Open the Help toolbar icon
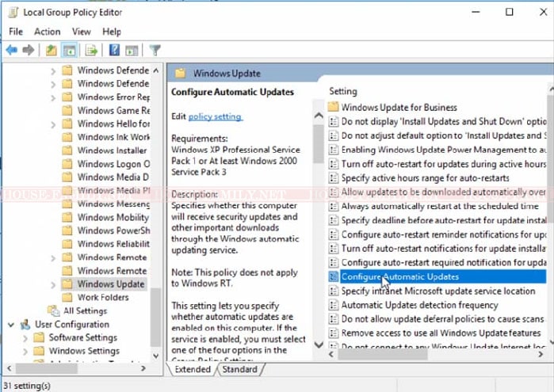554x392 pixels. coord(114,50)
